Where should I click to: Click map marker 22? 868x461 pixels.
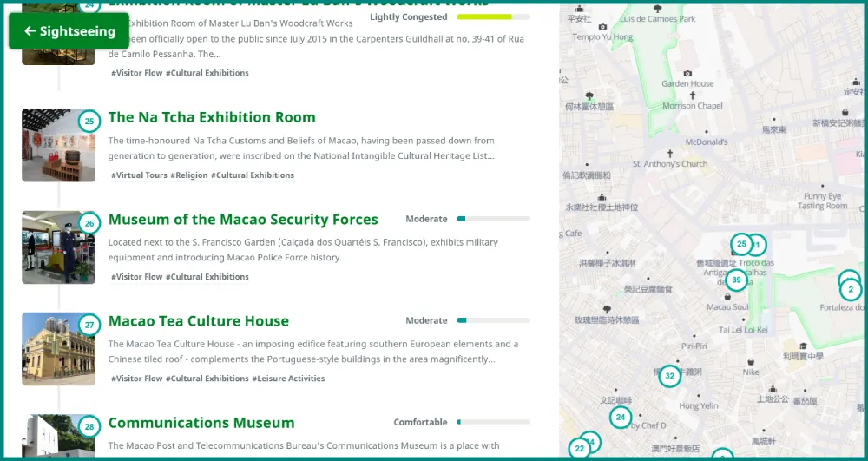pos(580,448)
